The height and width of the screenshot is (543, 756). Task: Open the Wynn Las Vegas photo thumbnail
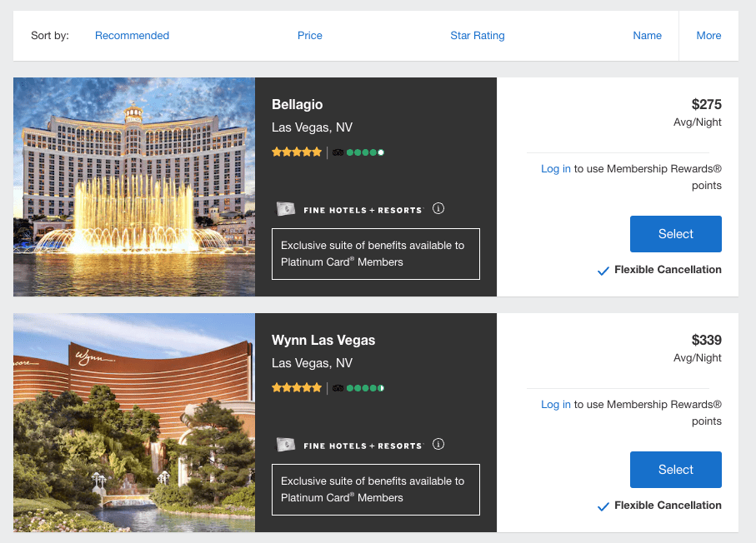pos(133,422)
